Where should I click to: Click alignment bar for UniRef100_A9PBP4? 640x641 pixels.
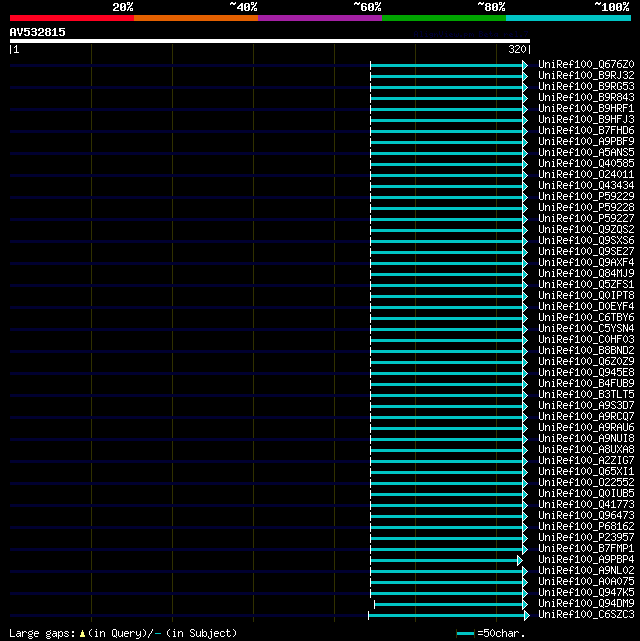446,560
